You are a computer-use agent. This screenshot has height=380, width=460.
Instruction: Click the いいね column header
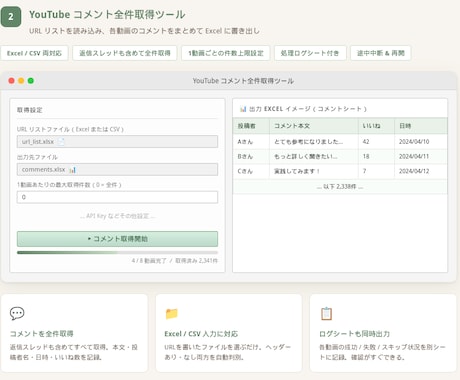[x=376, y=126]
